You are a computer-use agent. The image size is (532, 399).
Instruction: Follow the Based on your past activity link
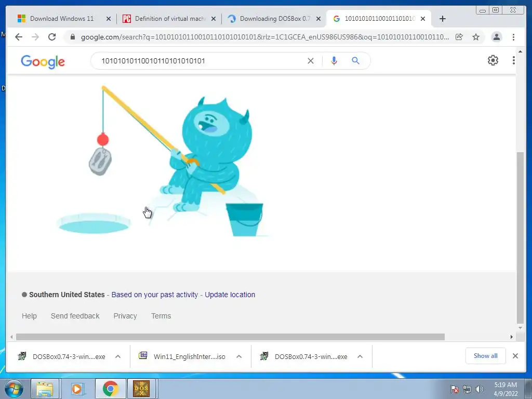coord(154,295)
